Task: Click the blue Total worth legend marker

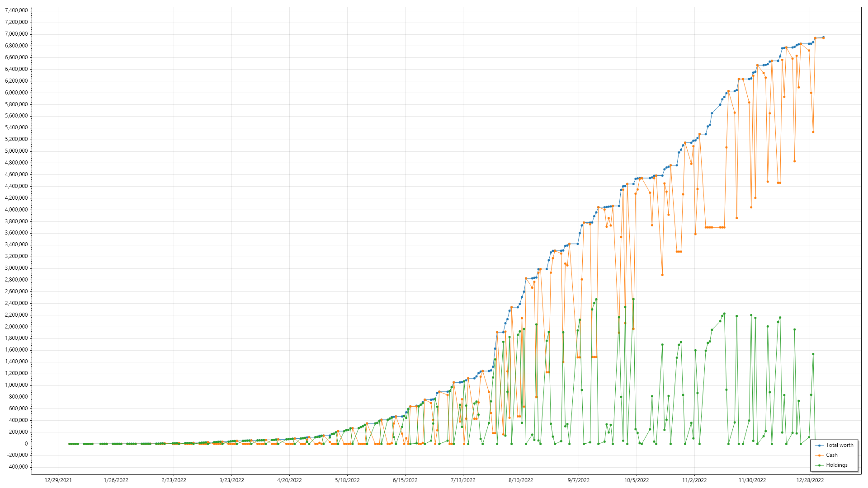Action: [819, 446]
